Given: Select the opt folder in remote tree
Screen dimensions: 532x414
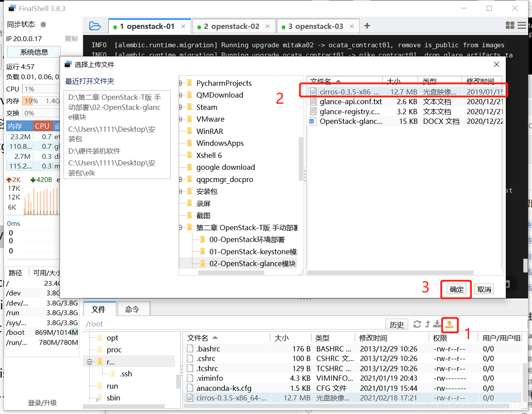Looking at the screenshot, I should [x=112, y=338].
